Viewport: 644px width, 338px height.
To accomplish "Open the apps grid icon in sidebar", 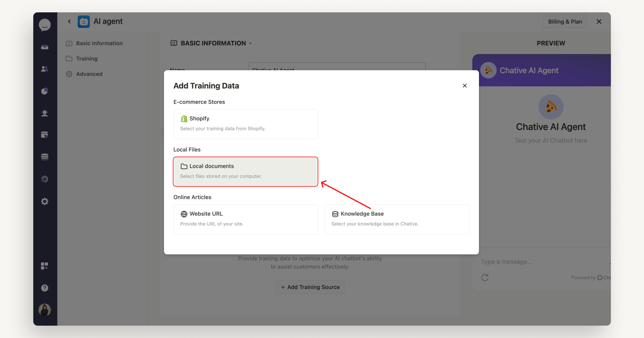I will [45, 266].
